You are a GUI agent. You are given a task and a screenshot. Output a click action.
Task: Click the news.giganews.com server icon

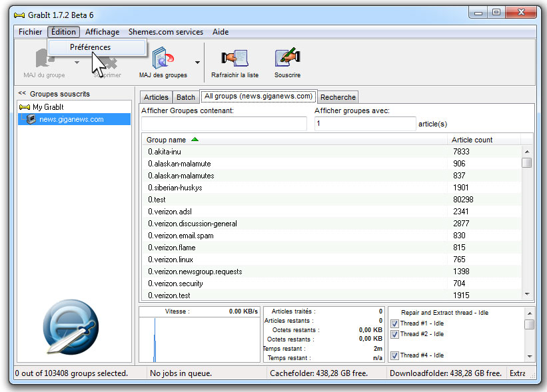[31, 119]
